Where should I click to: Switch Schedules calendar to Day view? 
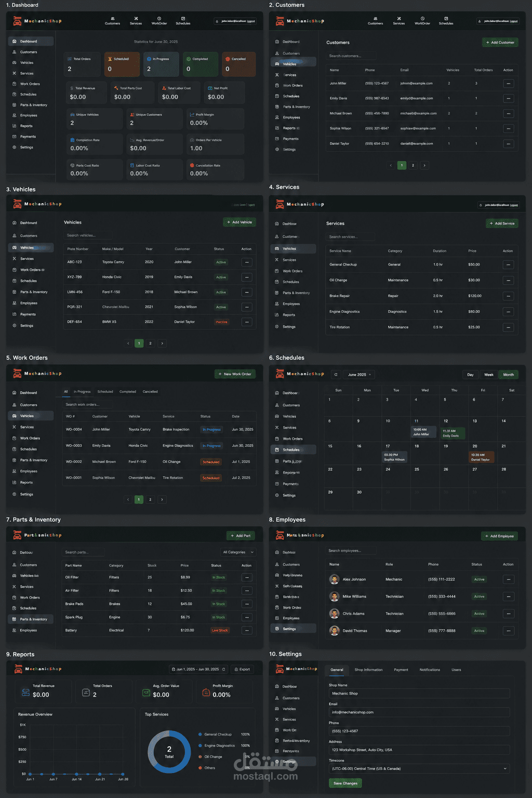click(x=470, y=375)
